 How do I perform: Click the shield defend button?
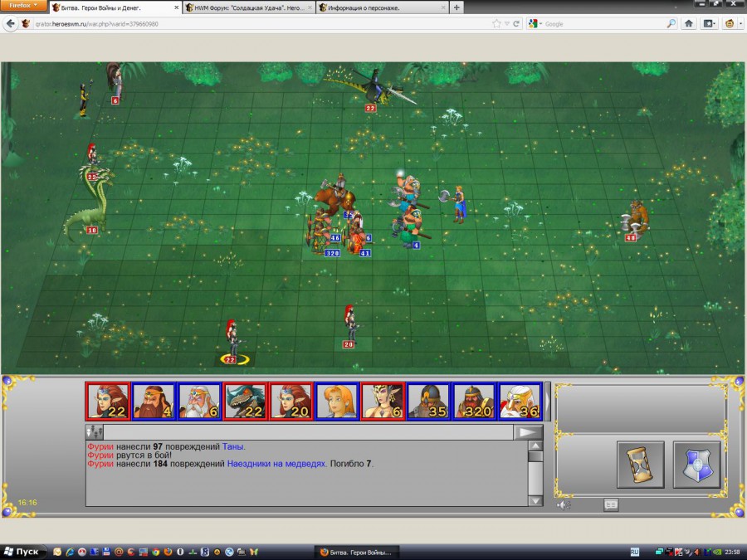point(696,465)
